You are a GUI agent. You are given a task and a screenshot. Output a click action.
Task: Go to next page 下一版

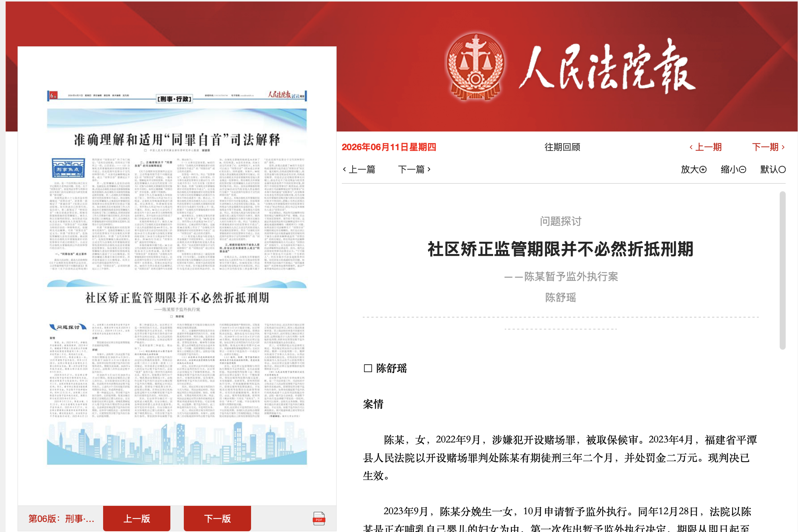tap(217, 519)
